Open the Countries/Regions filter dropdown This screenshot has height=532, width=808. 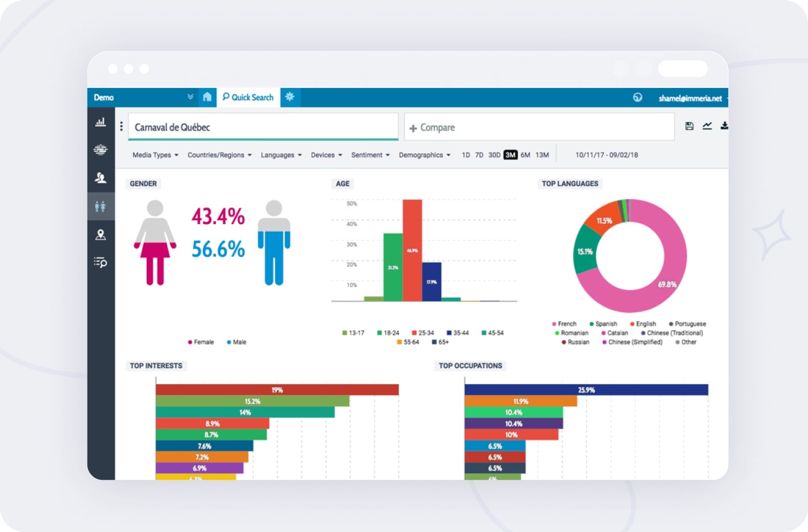click(x=219, y=155)
